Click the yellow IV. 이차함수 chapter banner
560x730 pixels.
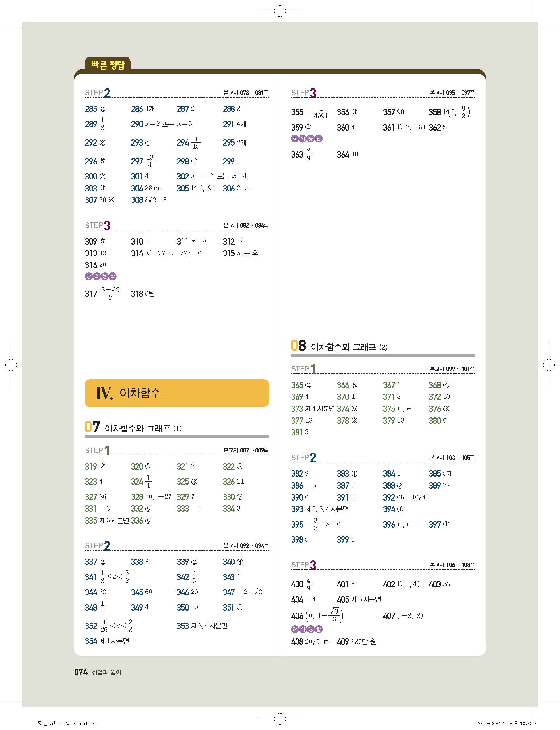(x=177, y=393)
